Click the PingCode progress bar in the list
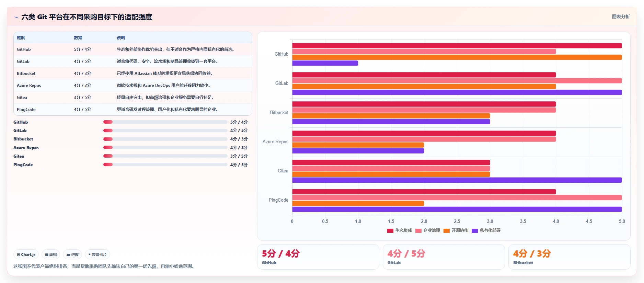 pyautogui.click(x=165, y=165)
